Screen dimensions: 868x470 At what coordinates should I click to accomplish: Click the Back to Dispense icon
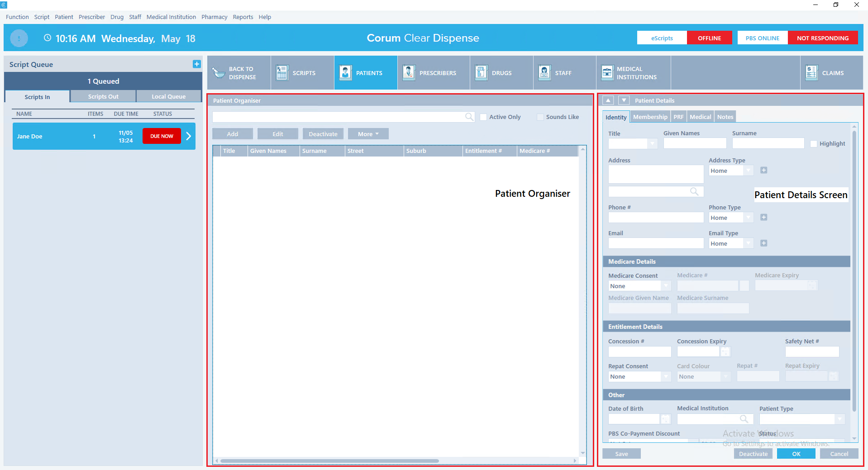219,73
